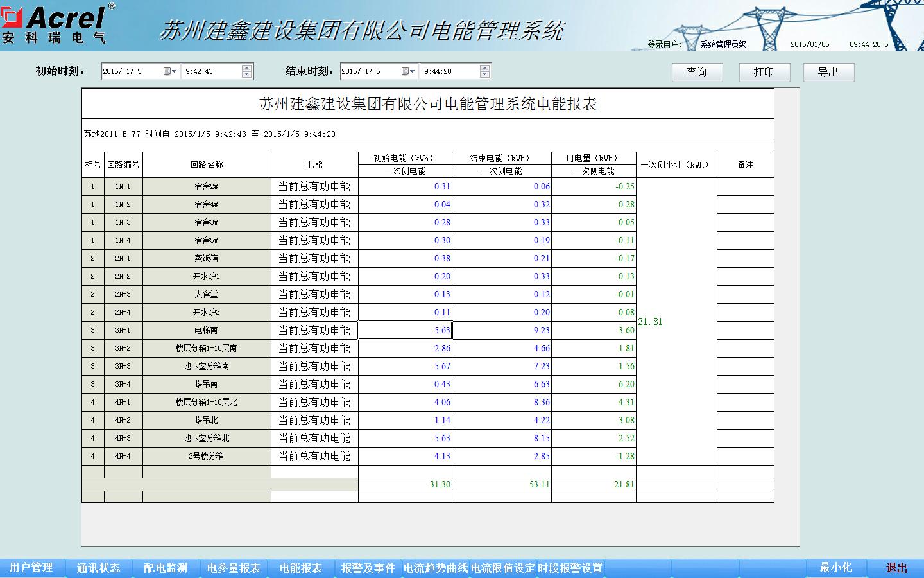Click the total initial energy 31.30
Screen dimensions: 924x578
click(406, 485)
